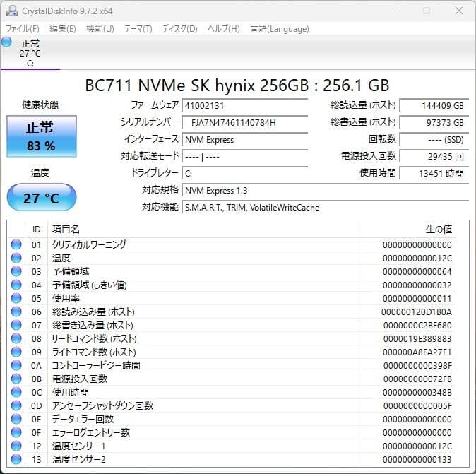Click the 回転数 value ---- (SSD)
The width and height of the screenshot is (476, 474).
(434, 140)
